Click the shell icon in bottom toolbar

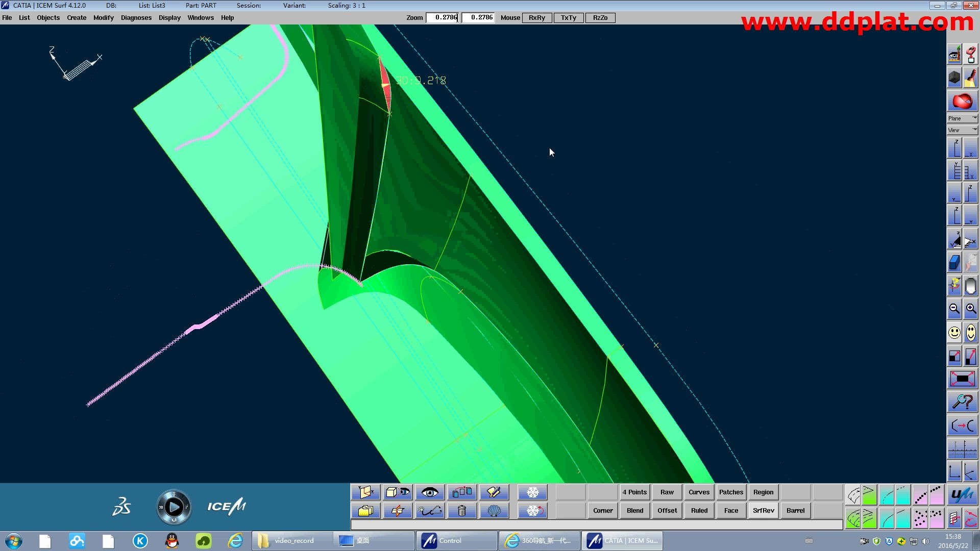coord(494,511)
